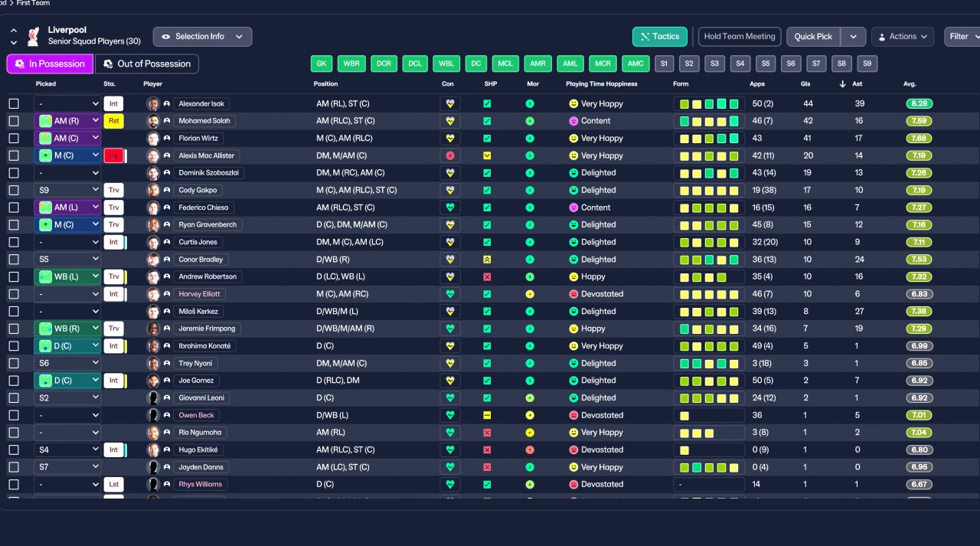Click the info icon beside Ryan Gravenberch's portrait
Viewport: 980px width, 546px height.
coord(167,225)
